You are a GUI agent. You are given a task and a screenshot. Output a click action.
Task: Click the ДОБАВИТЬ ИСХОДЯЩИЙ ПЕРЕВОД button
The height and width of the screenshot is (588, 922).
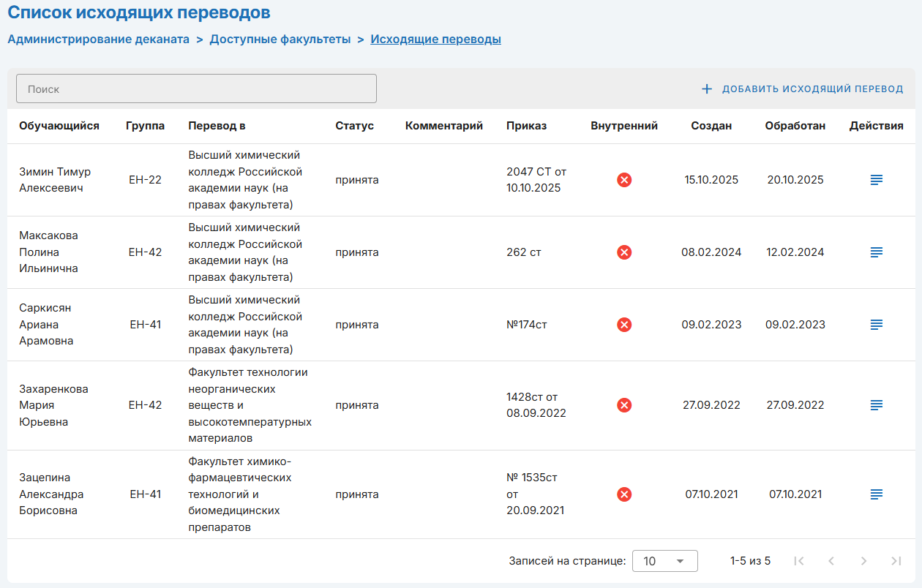pyautogui.click(x=812, y=89)
